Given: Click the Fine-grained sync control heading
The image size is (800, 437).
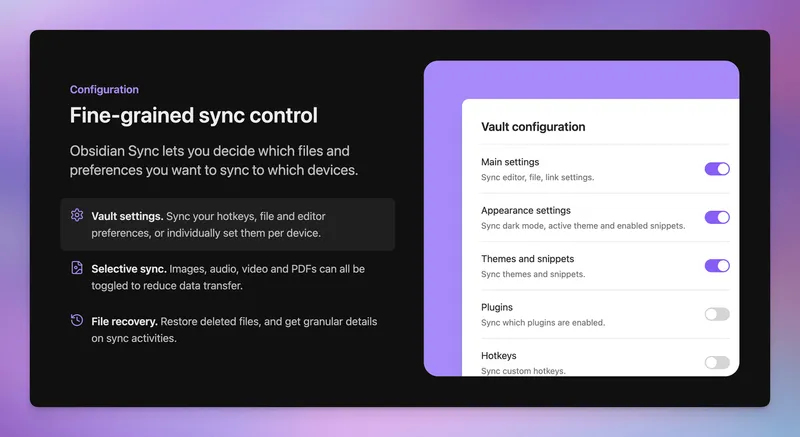Looking at the screenshot, I should click(x=193, y=116).
